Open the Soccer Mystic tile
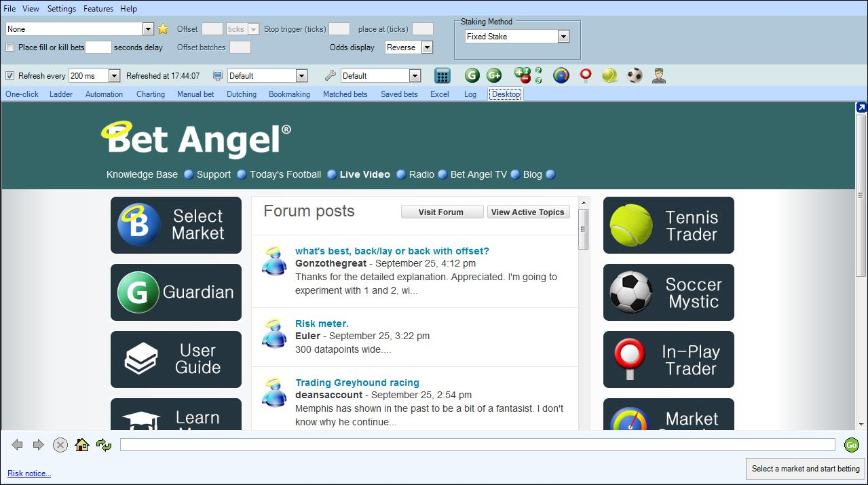The width and height of the screenshot is (868, 485). 668,292
